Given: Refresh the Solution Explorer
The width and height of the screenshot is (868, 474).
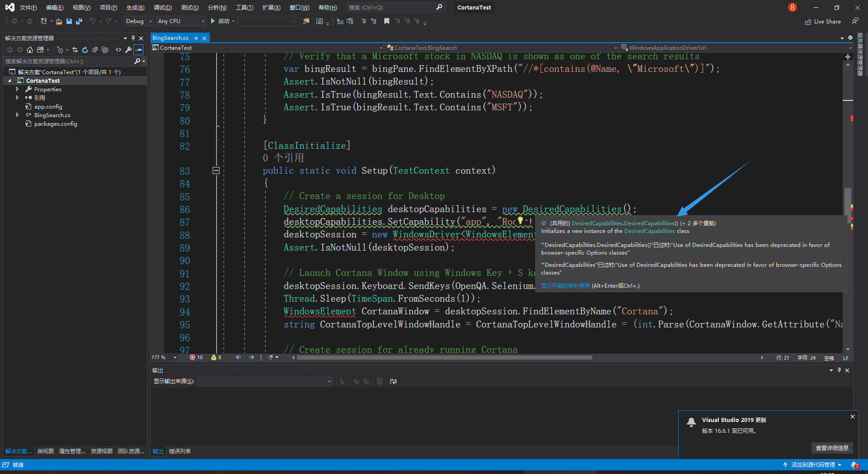Looking at the screenshot, I should [85, 50].
